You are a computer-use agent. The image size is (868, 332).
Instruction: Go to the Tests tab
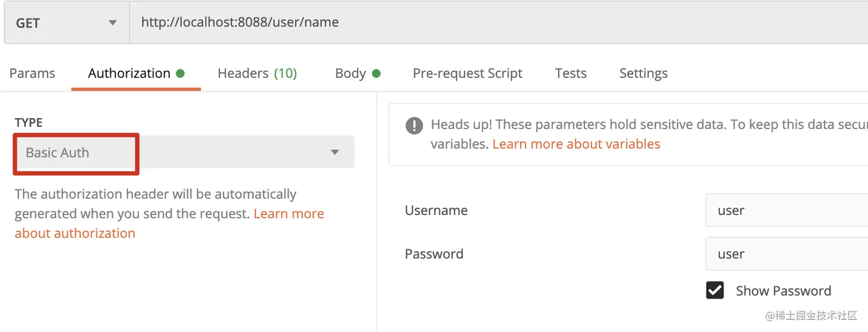pyautogui.click(x=571, y=73)
